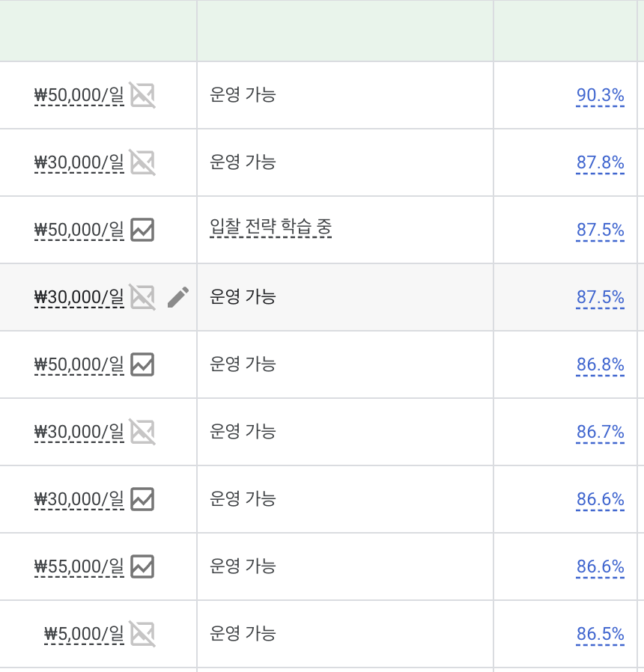Screen dimensions: 644x672
Task: Click the 입찰 전략 학습 중 status link
Action: click(x=270, y=227)
